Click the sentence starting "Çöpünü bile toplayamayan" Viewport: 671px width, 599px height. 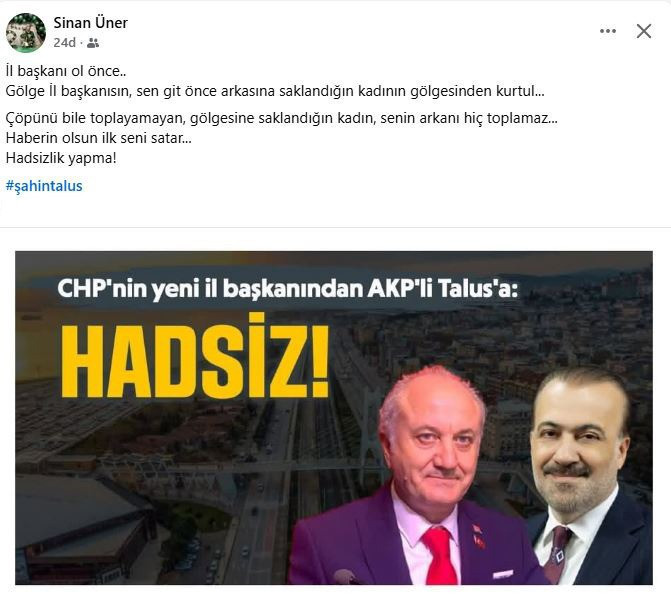click(282, 118)
